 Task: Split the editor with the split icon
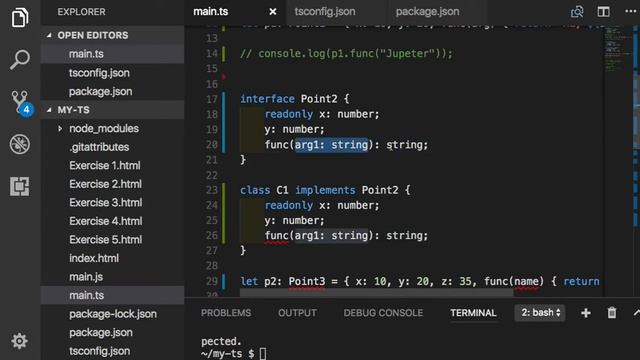click(x=603, y=12)
